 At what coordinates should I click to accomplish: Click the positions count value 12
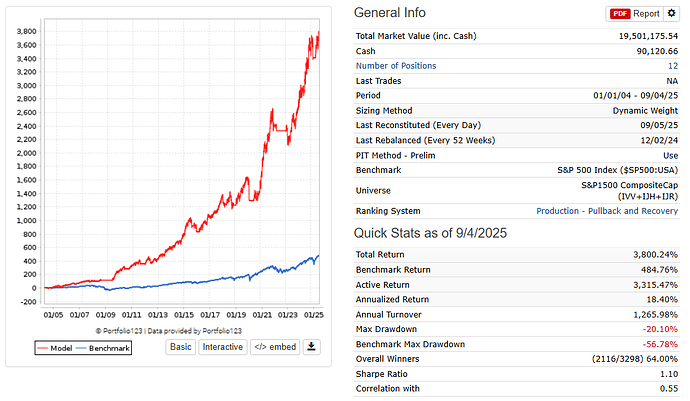tap(671, 66)
